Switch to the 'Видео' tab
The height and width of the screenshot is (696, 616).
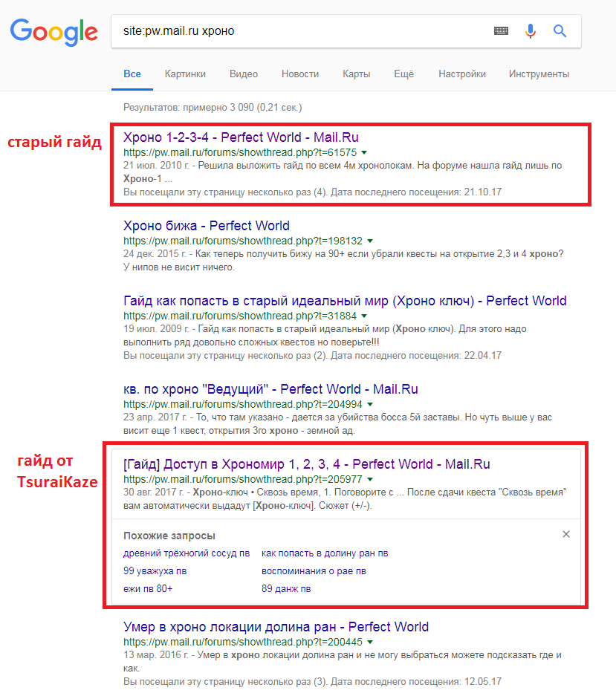pyautogui.click(x=244, y=74)
